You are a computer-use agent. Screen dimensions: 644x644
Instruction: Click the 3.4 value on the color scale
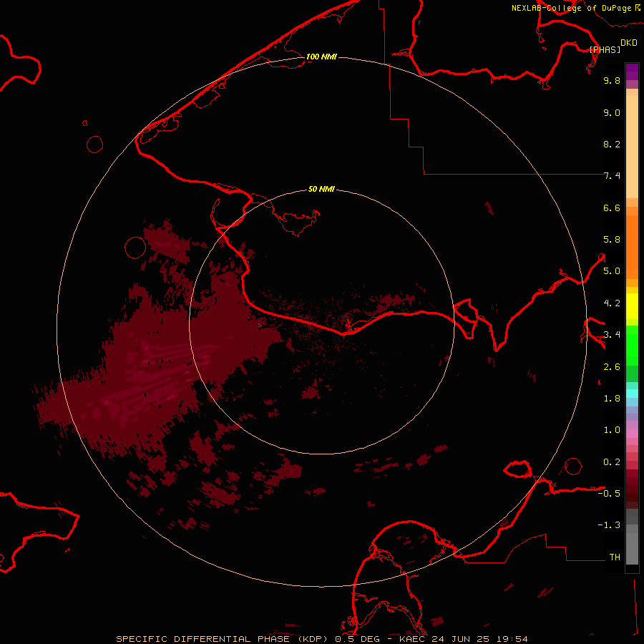(x=612, y=335)
